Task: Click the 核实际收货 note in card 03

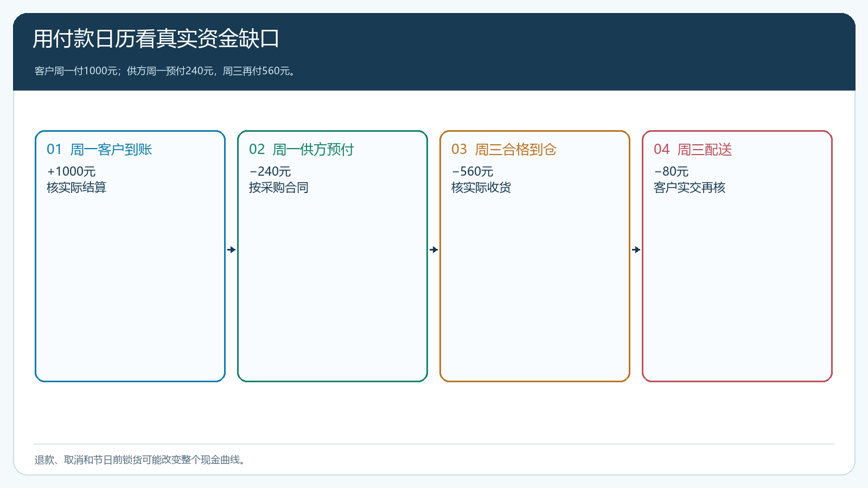Action: pyautogui.click(x=481, y=188)
